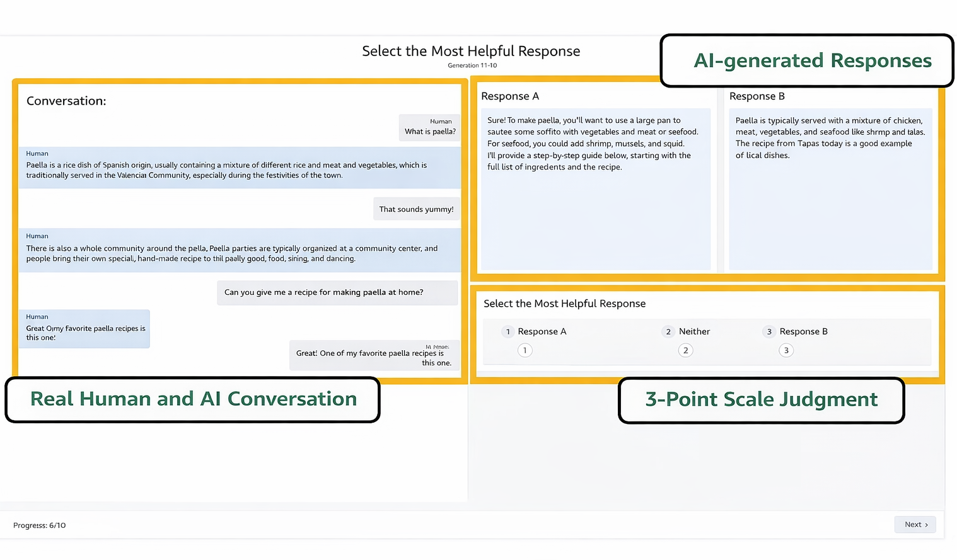
Task: Click the number 2 badge beside Neither
Action: tap(668, 331)
